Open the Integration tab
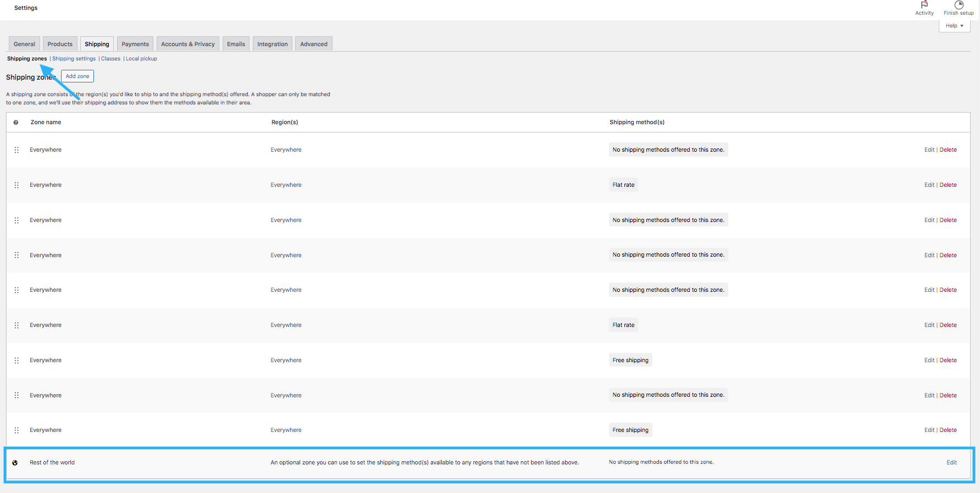The height and width of the screenshot is (493, 980). coord(273,44)
